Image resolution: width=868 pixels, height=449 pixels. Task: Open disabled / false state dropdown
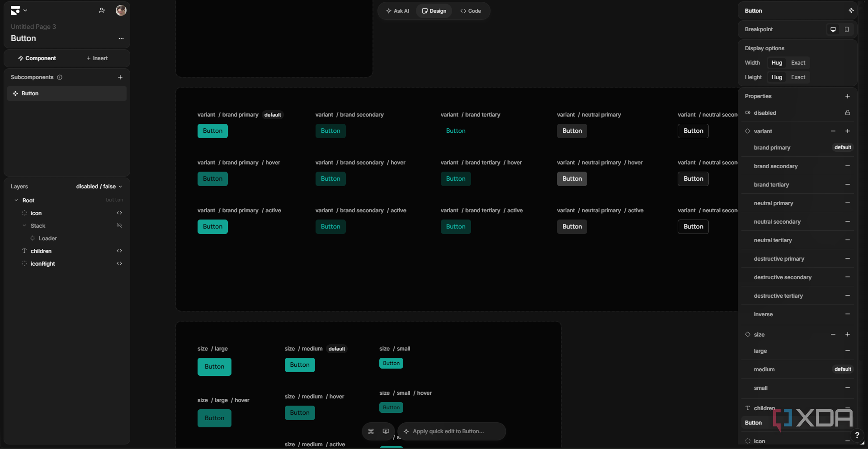pos(99,187)
